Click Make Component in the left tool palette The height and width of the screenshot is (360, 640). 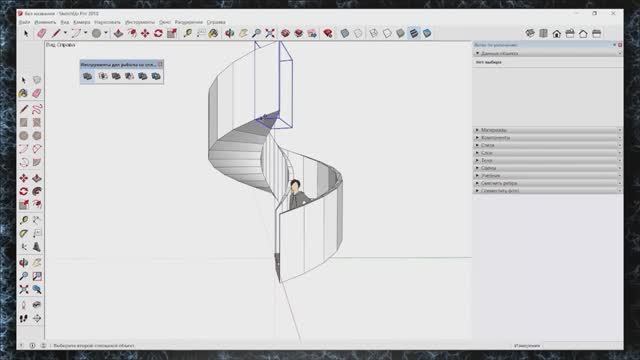click(x=37, y=80)
